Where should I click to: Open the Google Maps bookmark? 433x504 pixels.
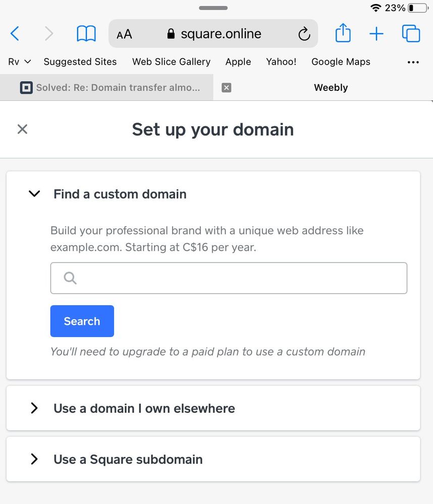341,62
